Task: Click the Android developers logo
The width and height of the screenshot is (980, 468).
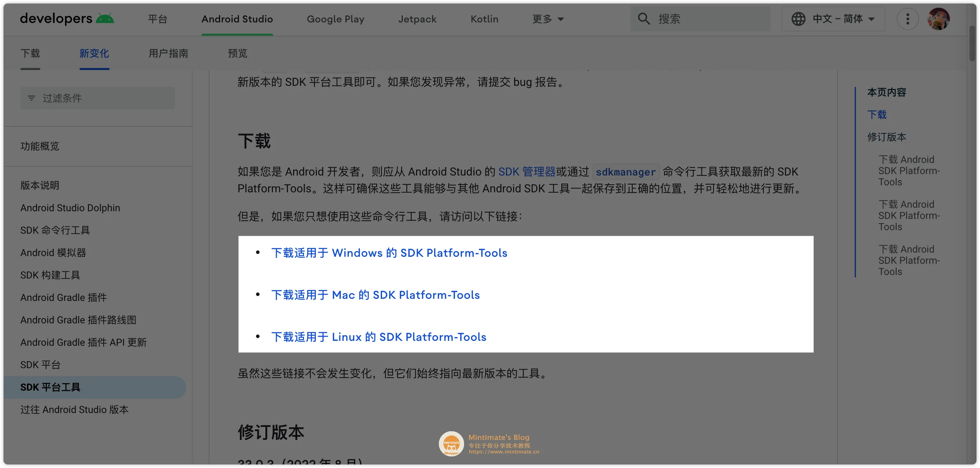Action: coord(67,19)
